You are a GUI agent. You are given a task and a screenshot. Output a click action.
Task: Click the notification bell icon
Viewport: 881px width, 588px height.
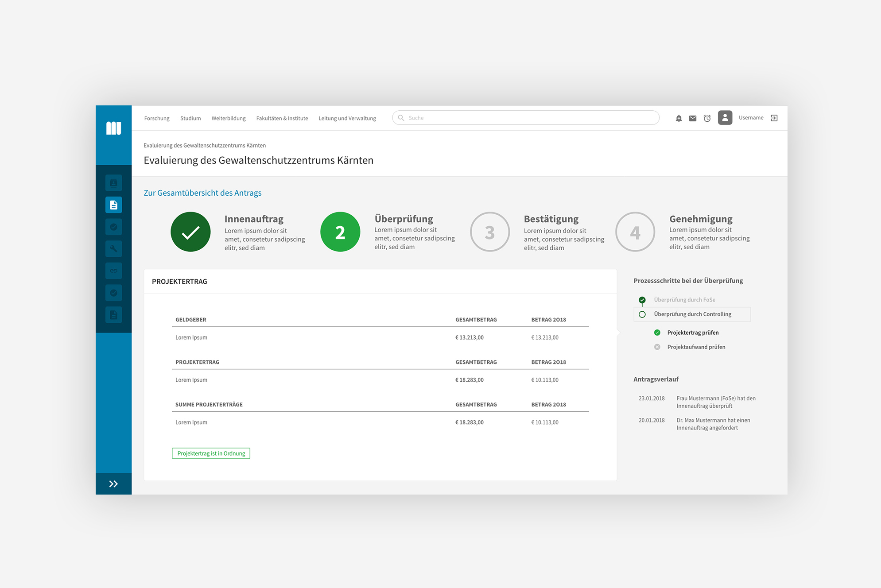pyautogui.click(x=679, y=118)
